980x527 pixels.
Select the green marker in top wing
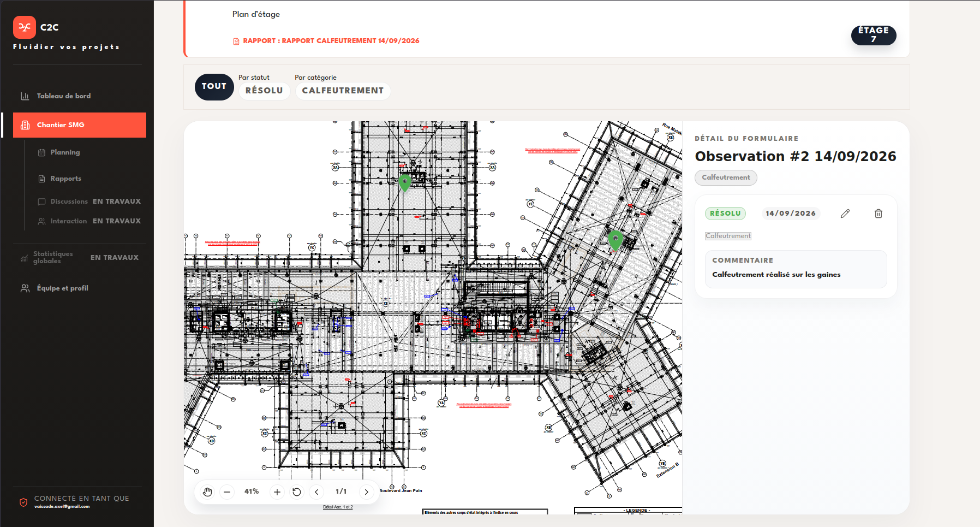[x=405, y=182]
